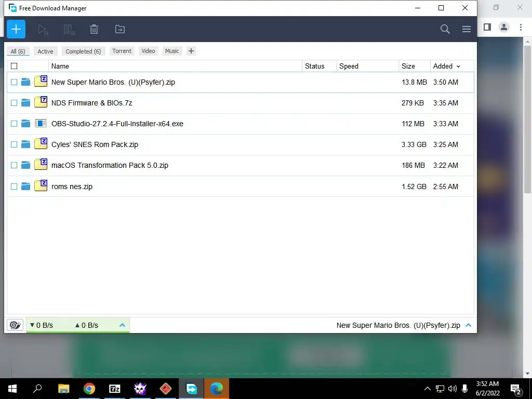This screenshot has width=532, height=399.
Task: Show hidden system tray icons
Action: pyautogui.click(x=428, y=389)
